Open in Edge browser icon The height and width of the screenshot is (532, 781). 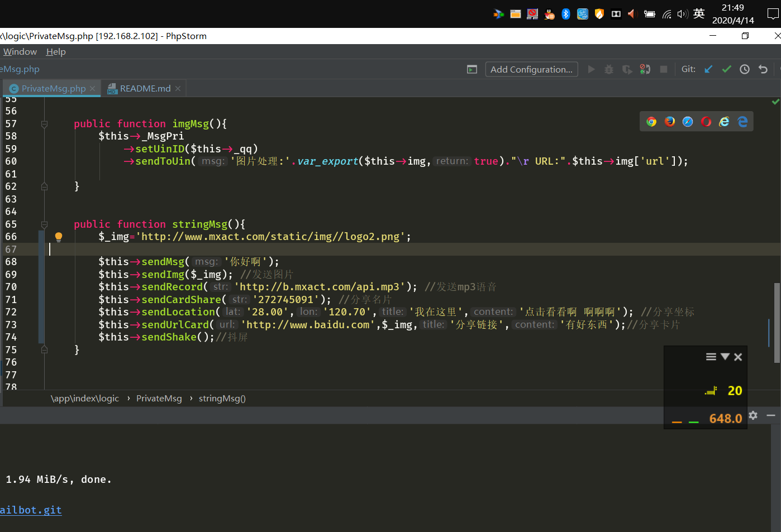(x=742, y=122)
